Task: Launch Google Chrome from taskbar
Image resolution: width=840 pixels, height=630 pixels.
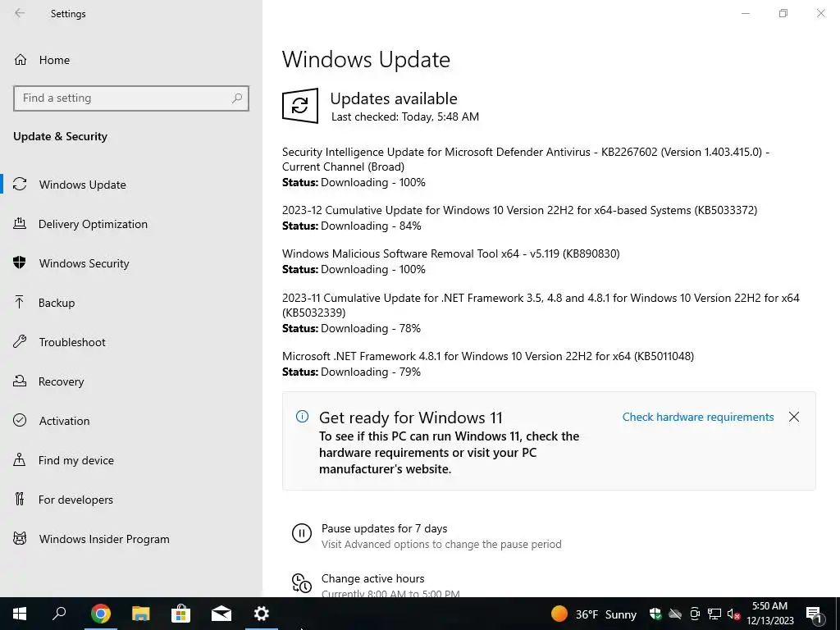Action: pos(101,614)
